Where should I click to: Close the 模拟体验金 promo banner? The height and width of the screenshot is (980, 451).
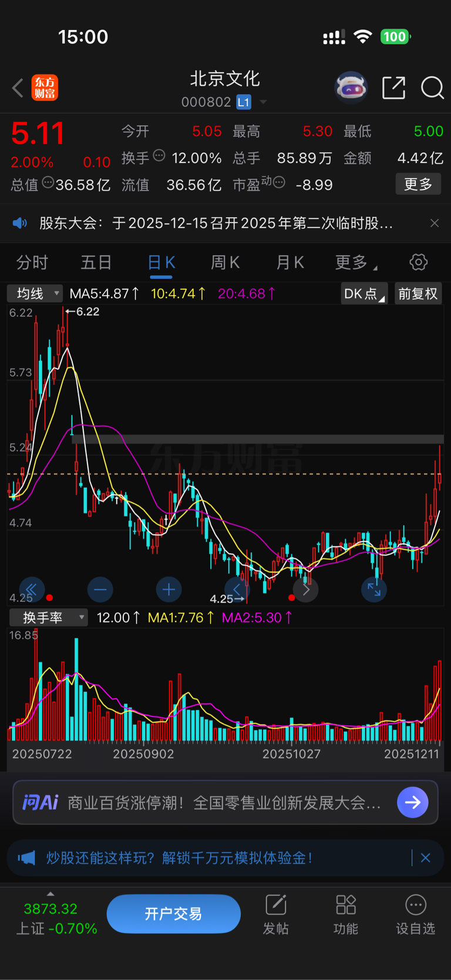[x=426, y=858]
